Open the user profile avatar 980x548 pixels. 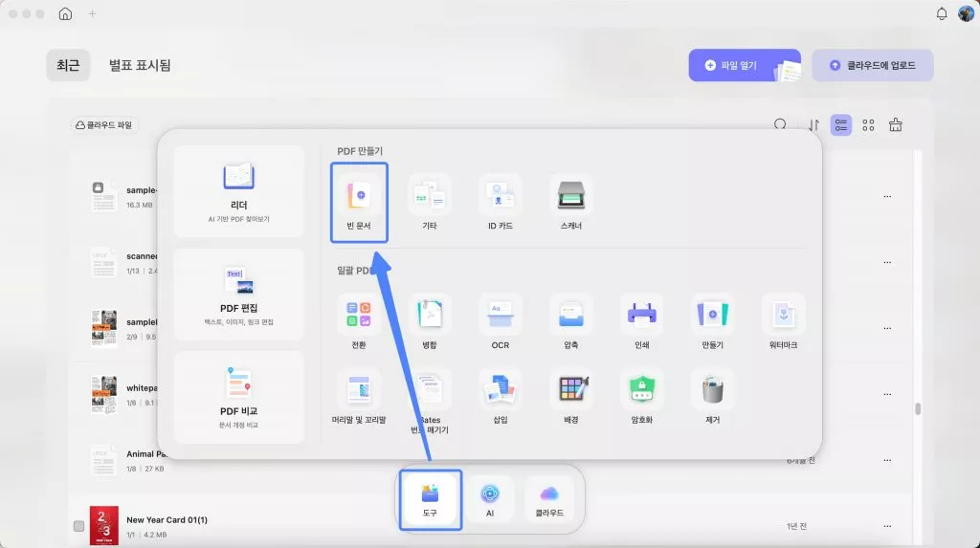coord(966,13)
